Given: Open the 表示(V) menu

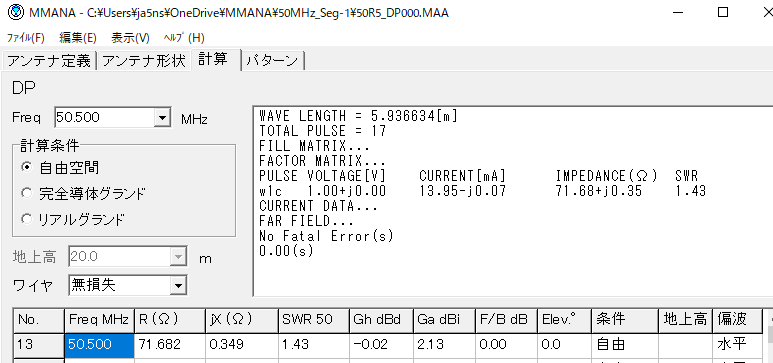Looking at the screenshot, I should [x=130, y=38].
